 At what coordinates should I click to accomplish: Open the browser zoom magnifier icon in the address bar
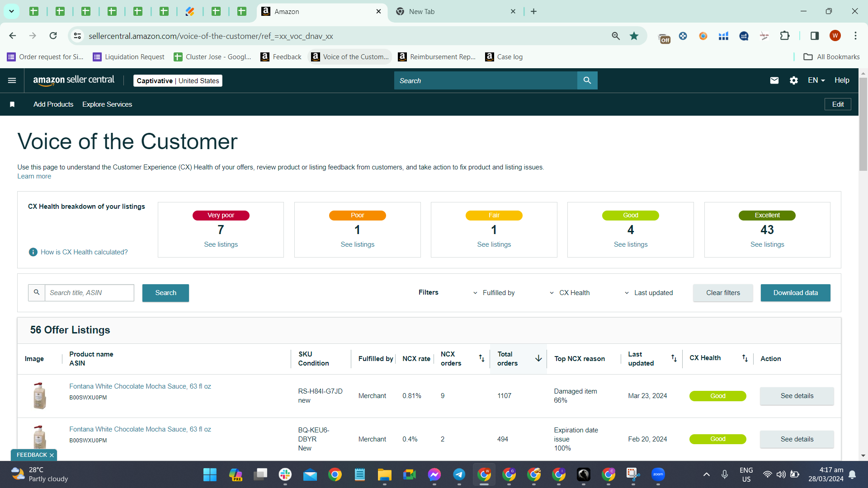click(616, 36)
